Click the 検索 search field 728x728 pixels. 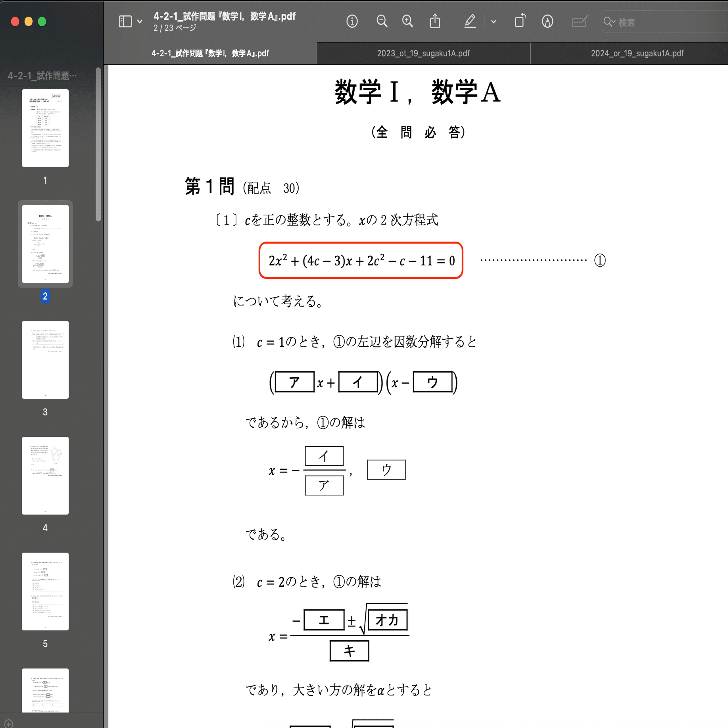[659, 22]
